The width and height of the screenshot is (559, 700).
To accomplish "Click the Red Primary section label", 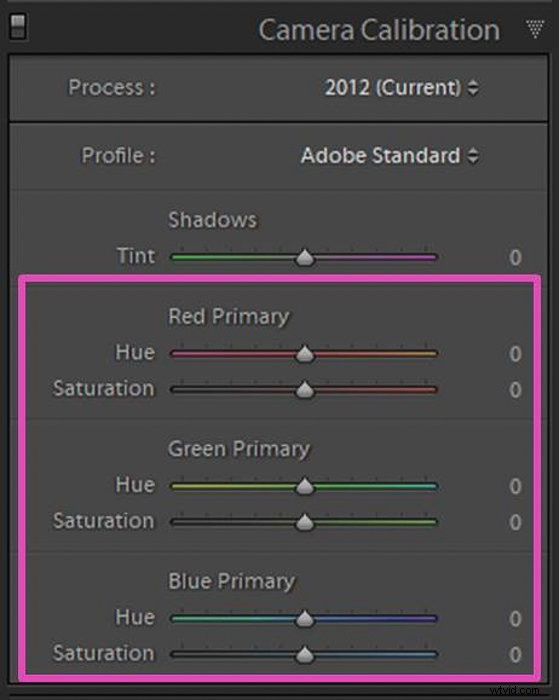I will click(x=229, y=317).
